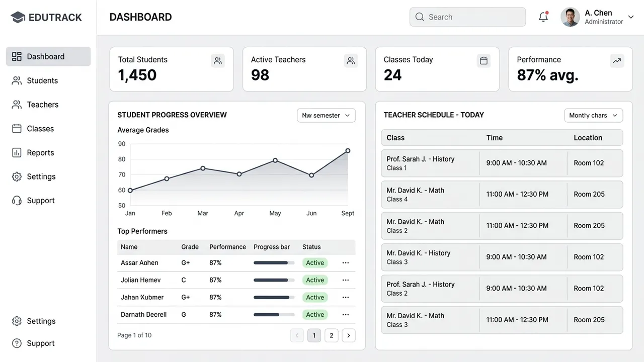
Task: Expand the Montly chars dropdown
Action: [x=594, y=115]
